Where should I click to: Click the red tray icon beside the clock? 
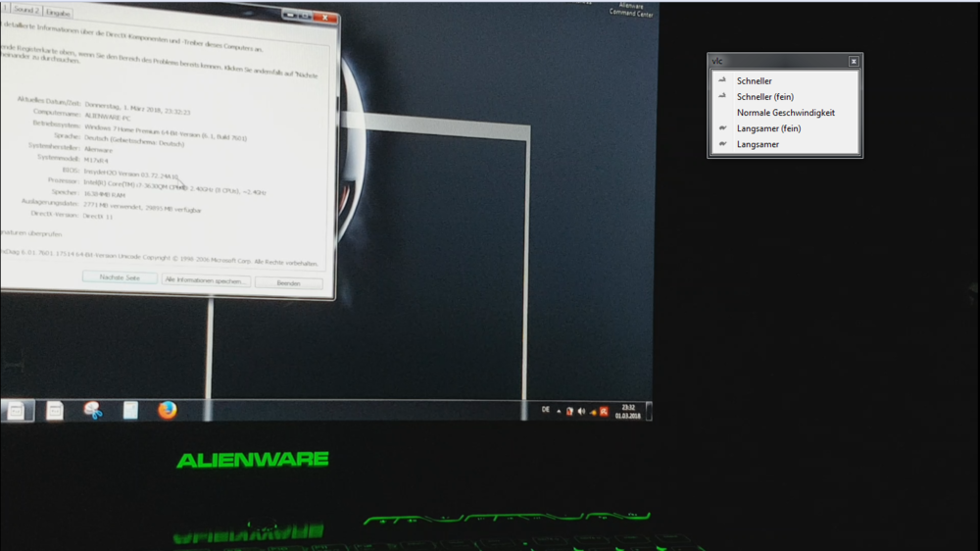pos(604,411)
